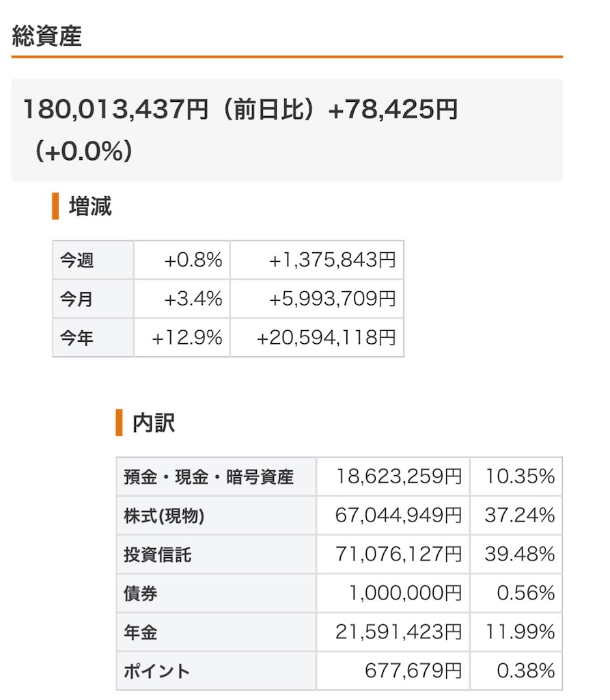610x700 pixels.
Task: Select the 今週 row label
Action: [x=77, y=260]
